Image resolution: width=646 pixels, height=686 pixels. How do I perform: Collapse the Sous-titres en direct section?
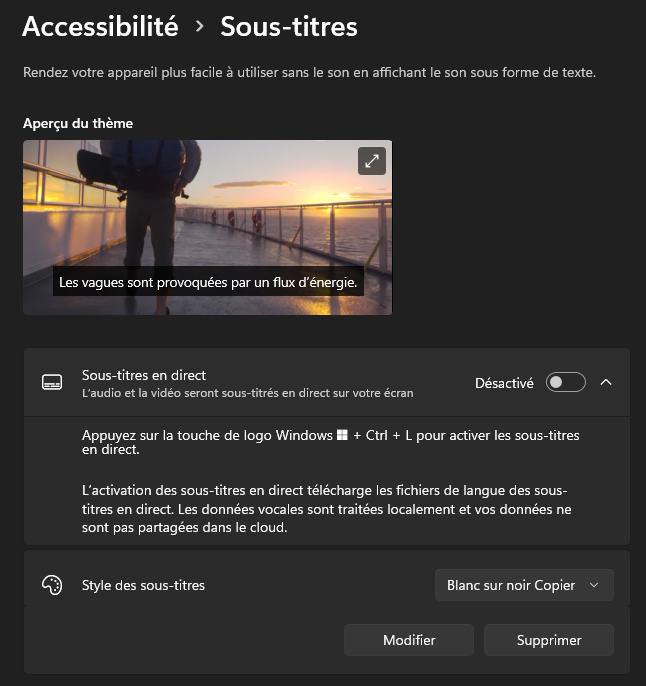coord(606,383)
